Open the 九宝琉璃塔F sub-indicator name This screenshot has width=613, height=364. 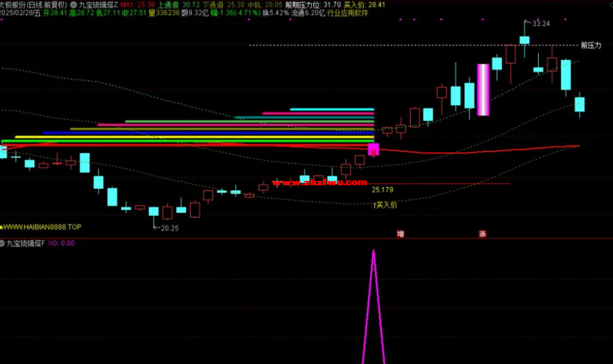click(26, 243)
